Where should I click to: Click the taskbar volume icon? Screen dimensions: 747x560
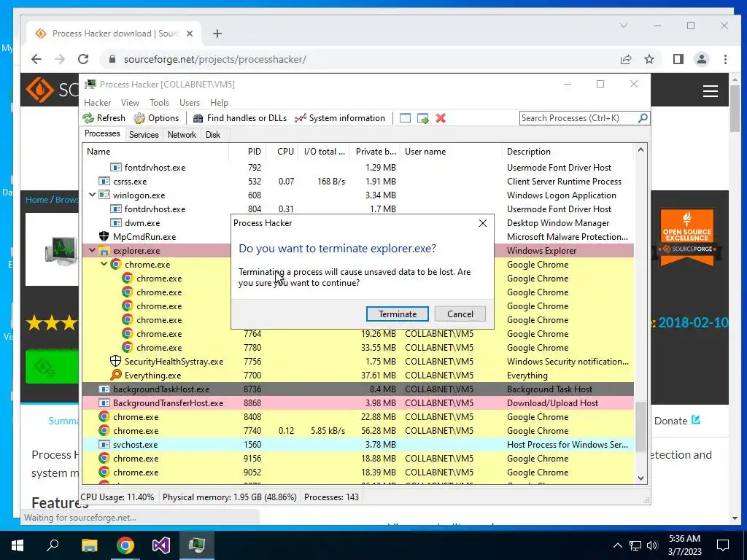pyautogui.click(x=652, y=545)
